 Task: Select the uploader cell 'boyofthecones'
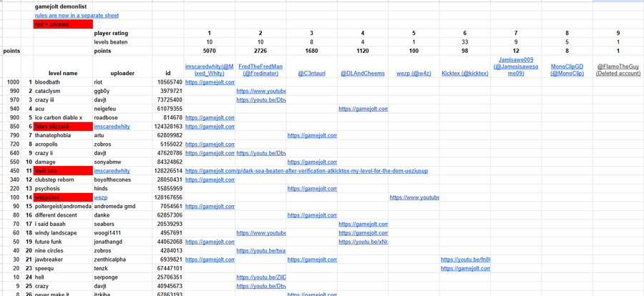tap(123, 180)
